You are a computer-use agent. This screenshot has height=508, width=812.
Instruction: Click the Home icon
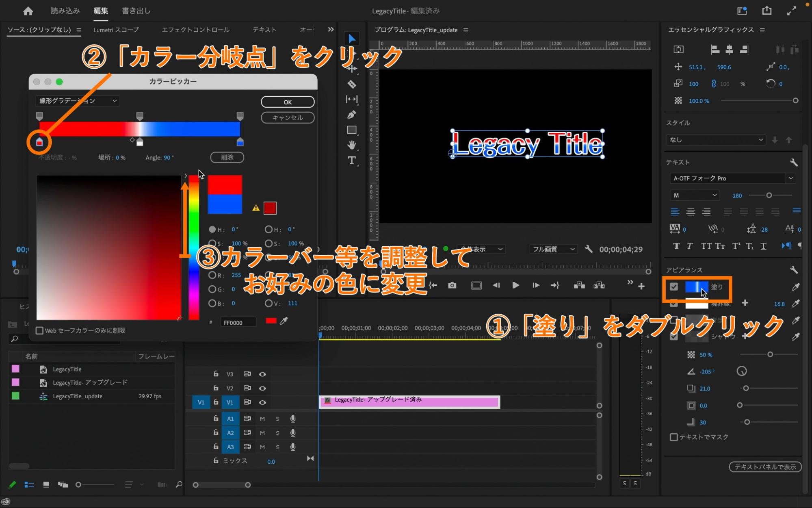click(x=28, y=11)
